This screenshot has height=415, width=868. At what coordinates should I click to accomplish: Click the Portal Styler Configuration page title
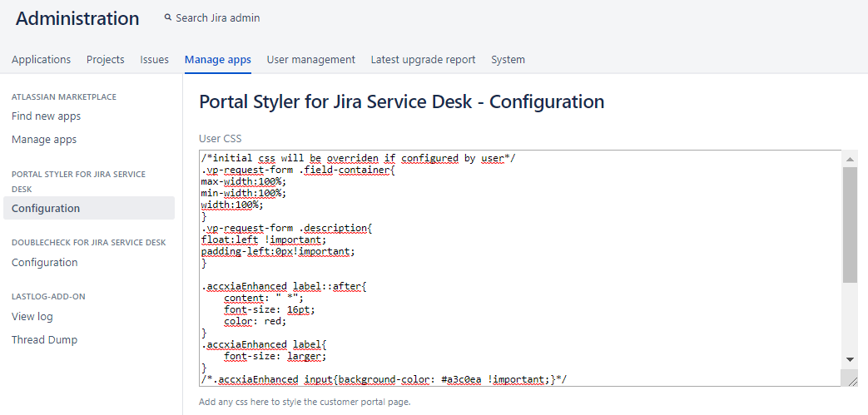tap(402, 101)
